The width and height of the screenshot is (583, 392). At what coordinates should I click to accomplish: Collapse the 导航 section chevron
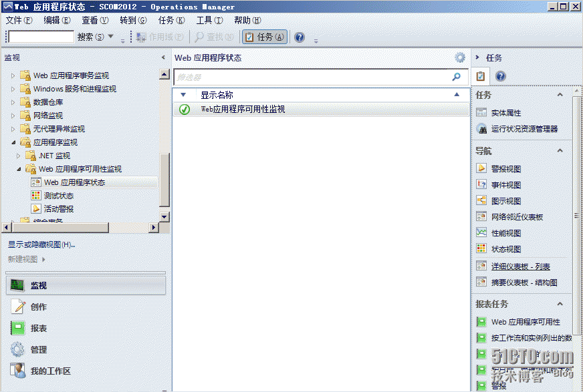(560, 151)
